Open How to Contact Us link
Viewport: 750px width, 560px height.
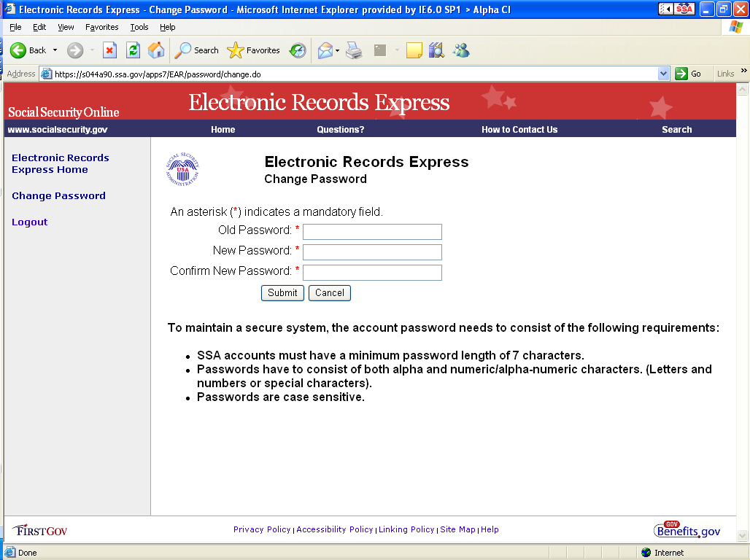click(x=519, y=130)
